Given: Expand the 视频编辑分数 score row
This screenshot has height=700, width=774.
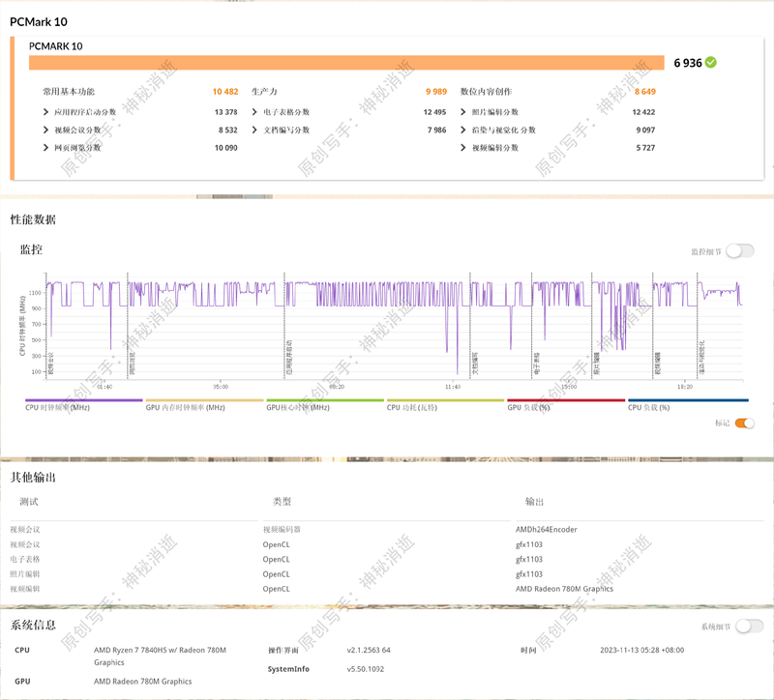Looking at the screenshot, I should (463, 148).
